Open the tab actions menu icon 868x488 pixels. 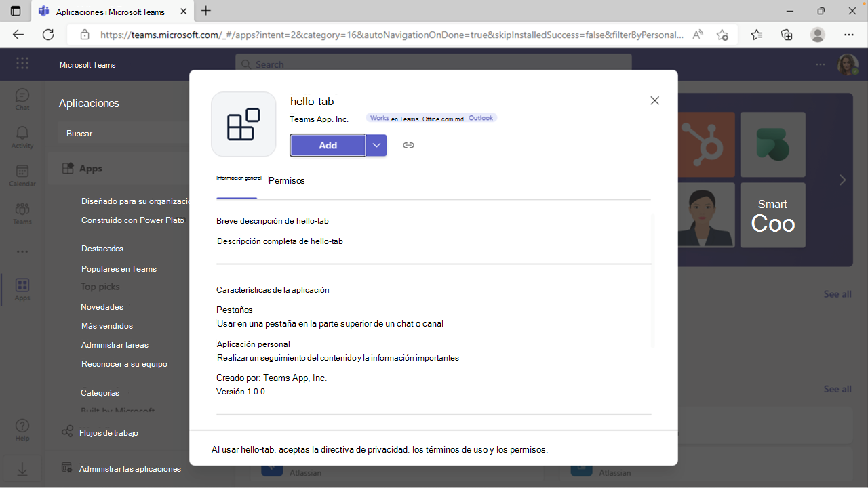16,11
